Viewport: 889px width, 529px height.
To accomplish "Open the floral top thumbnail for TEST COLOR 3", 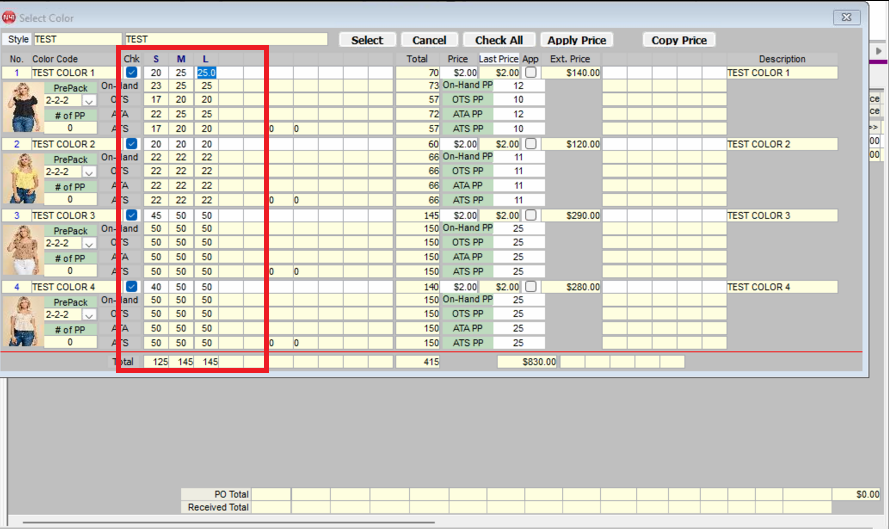I will [23, 250].
